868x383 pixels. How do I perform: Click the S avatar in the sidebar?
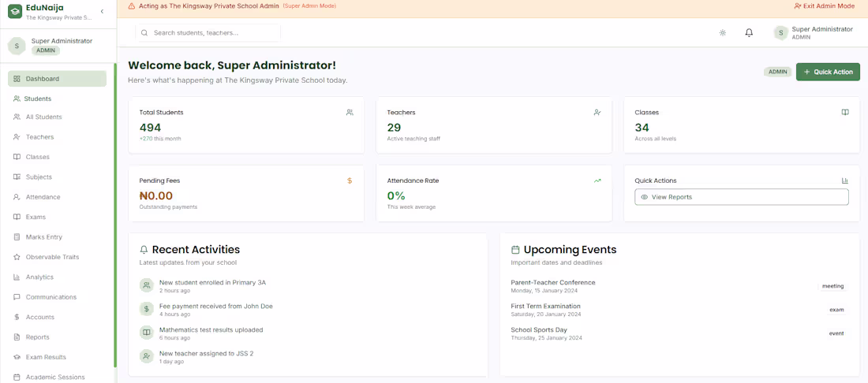coord(17,46)
